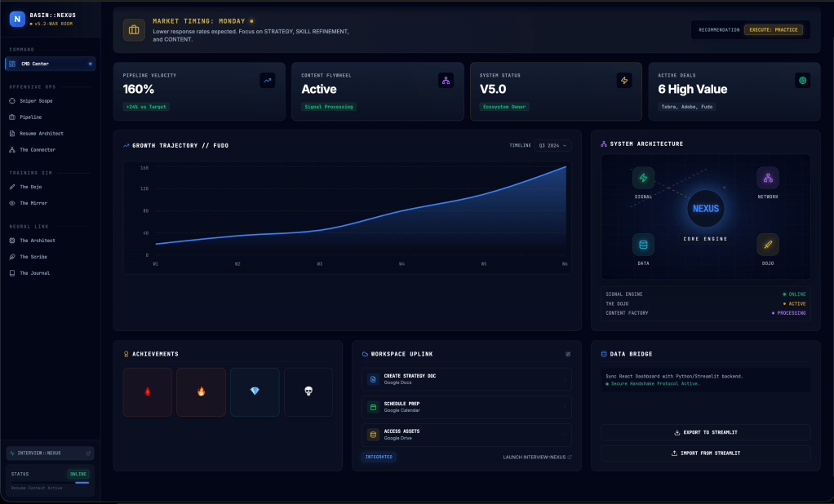Click Import from Streamlit button
This screenshot has height=504, width=834.
[706, 453]
